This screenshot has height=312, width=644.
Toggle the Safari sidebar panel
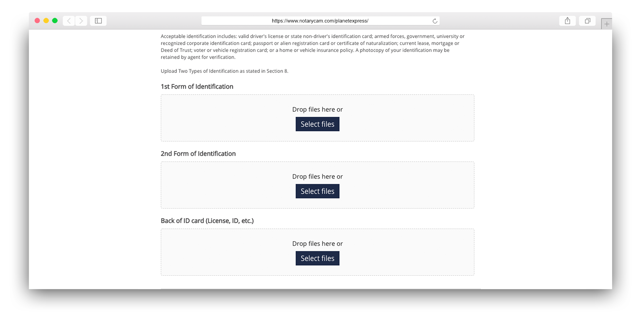click(98, 21)
